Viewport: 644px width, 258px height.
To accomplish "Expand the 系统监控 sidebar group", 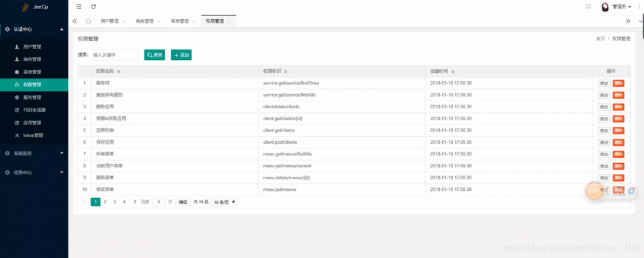I will tap(34, 153).
